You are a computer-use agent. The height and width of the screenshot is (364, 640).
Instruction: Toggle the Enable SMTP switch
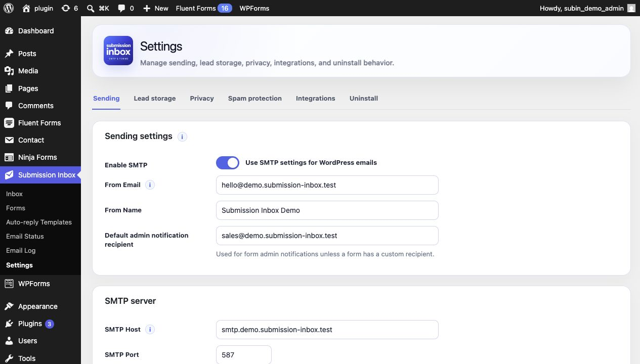228,163
